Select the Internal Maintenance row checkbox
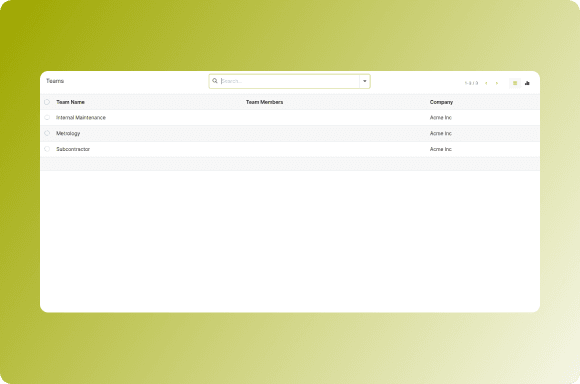580x384 pixels. 47,118
